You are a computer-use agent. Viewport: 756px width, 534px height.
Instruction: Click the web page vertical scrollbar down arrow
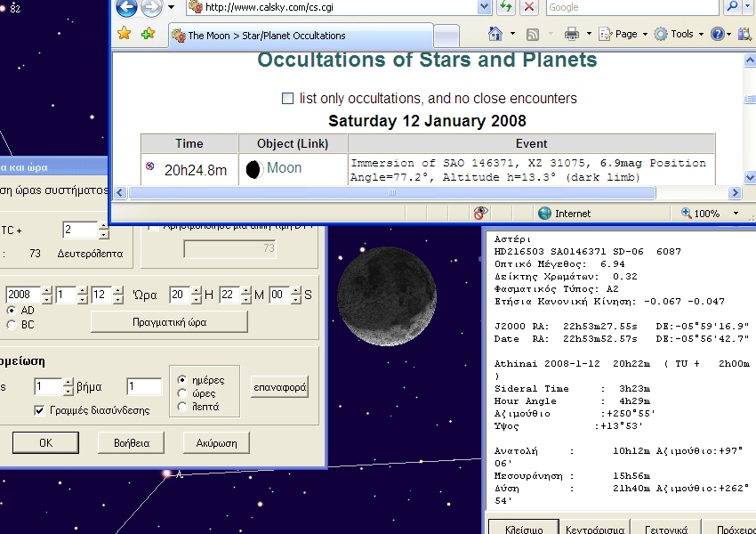click(750, 177)
